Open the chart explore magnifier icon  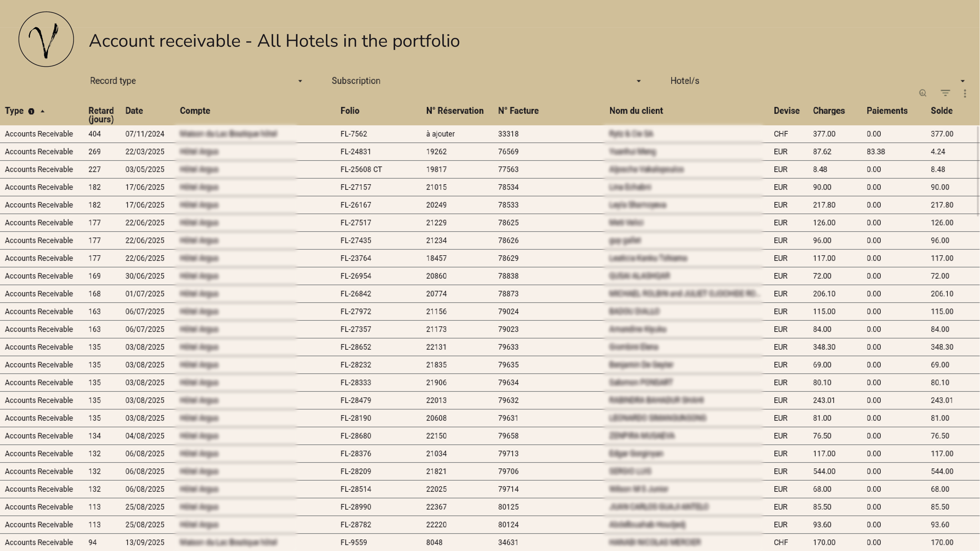click(x=922, y=93)
